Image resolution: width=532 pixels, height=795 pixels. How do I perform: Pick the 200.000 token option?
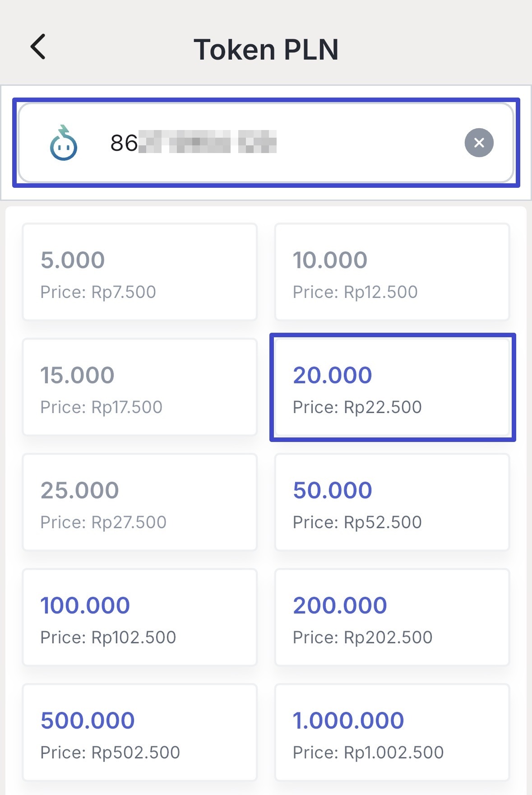[x=392, y=617]
